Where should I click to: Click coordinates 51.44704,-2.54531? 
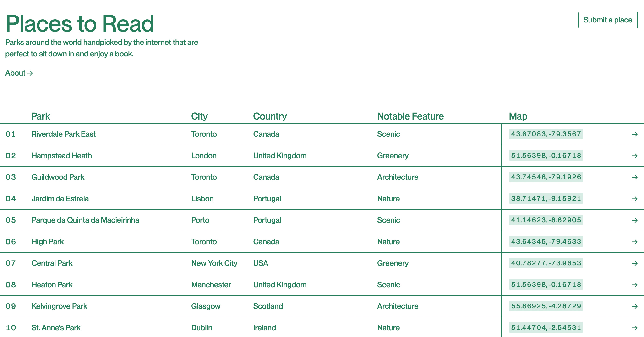[546, 327]
